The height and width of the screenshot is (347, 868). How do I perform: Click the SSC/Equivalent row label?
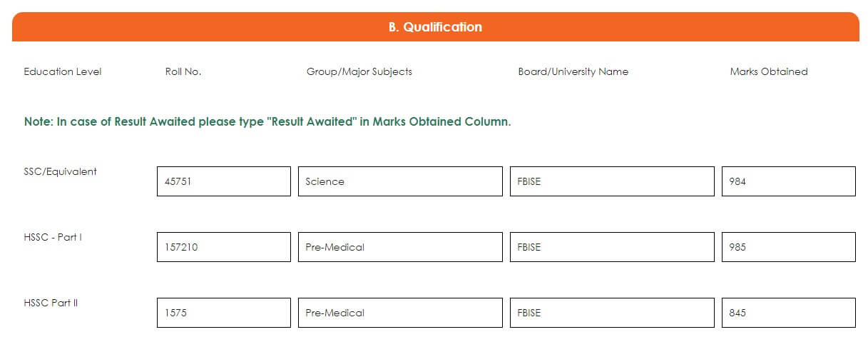tap(60, 171)
